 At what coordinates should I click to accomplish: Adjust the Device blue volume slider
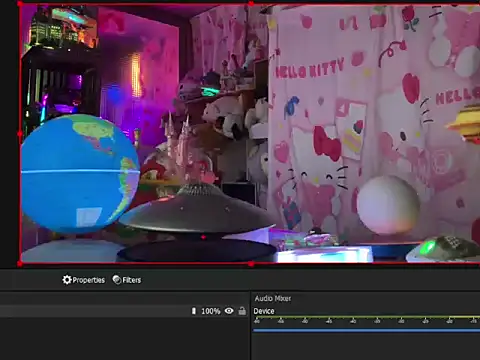[366, 330]
